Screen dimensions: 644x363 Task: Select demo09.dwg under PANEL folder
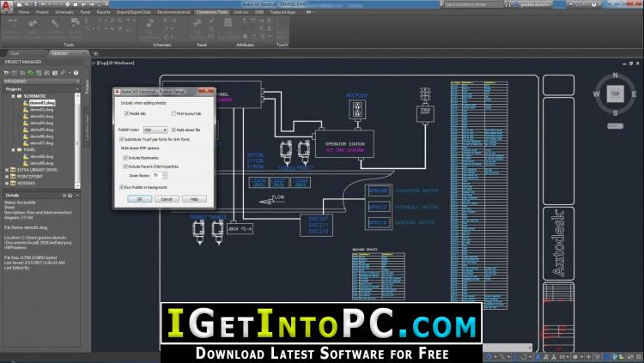(x=41, y=163)
